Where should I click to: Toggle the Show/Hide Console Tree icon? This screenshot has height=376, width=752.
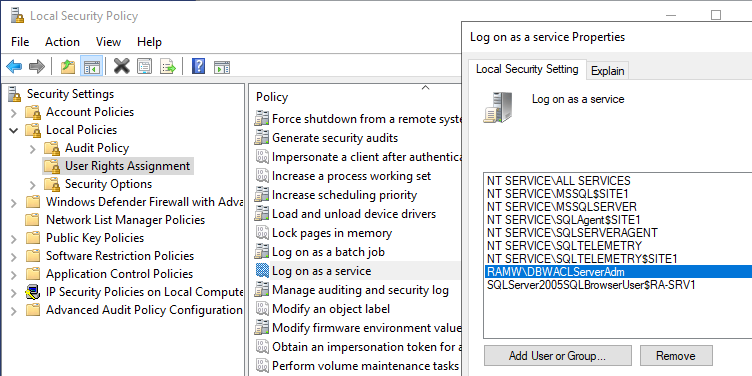[x=91, y=67]
